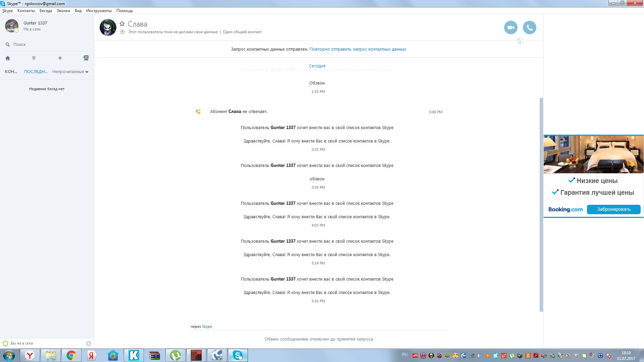Expand the Непрочитанные filter dropdown
Viewport: 644px width, 362px height.
click(70, 72)
